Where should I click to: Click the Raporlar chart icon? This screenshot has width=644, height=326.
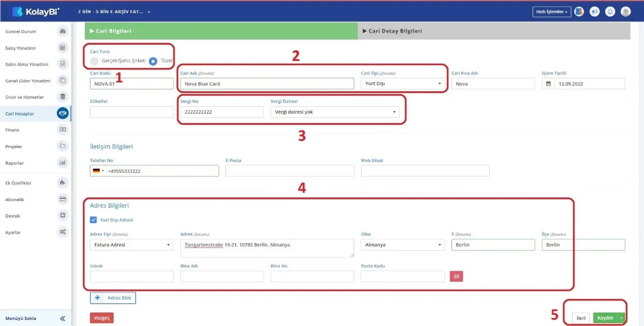pyautogui.click(x=63, y=163)
